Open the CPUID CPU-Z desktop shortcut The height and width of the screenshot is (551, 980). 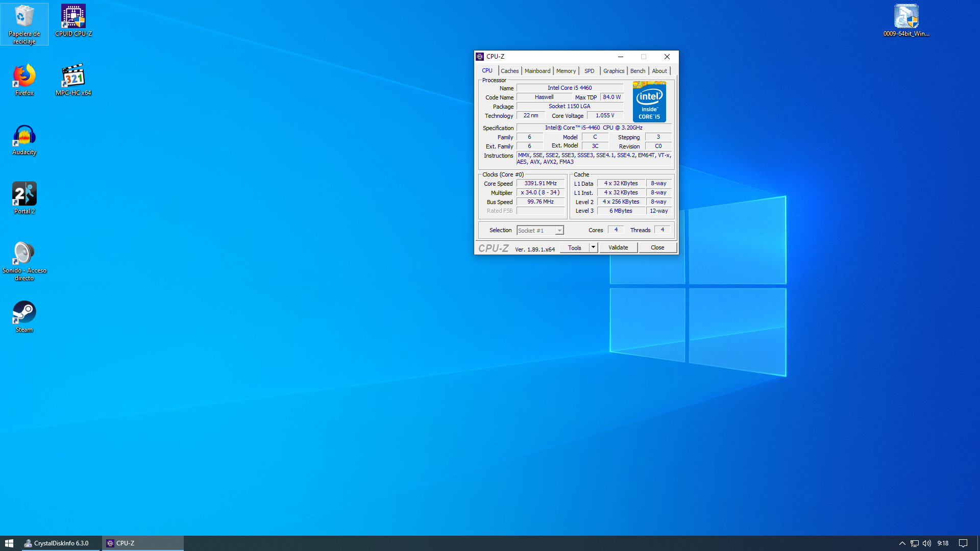73,20
